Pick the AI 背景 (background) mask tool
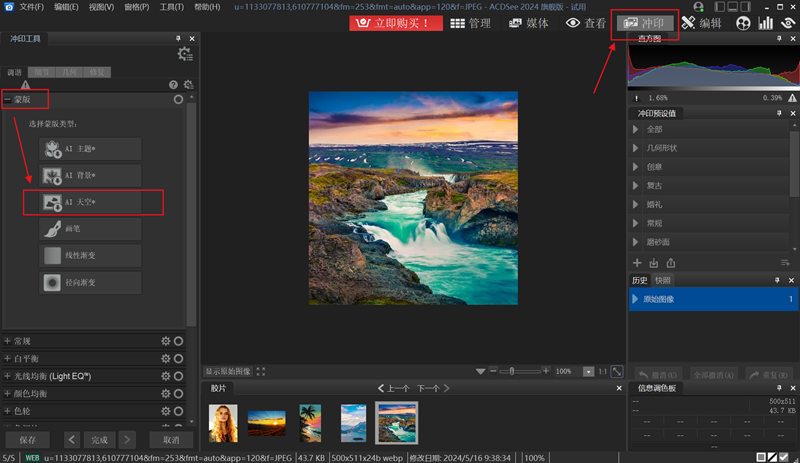Image resolution: width=800 pixels, height=463 pixels. tap(90, 176)
